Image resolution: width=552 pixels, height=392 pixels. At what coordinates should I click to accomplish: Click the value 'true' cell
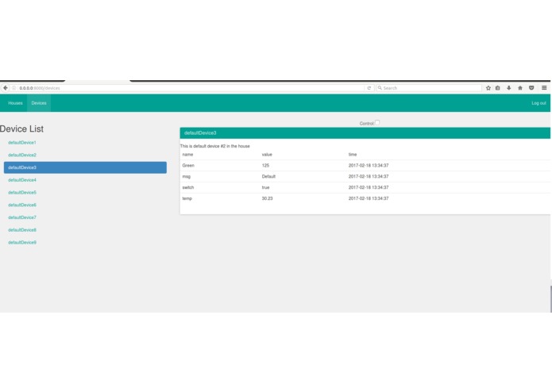pos(265,187)
